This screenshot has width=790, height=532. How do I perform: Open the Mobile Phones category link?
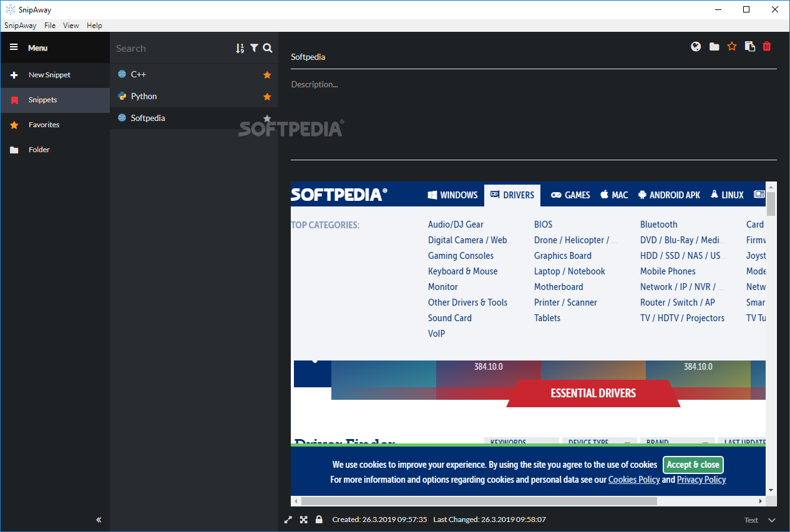pyautogui.click(x=668, y=271)
